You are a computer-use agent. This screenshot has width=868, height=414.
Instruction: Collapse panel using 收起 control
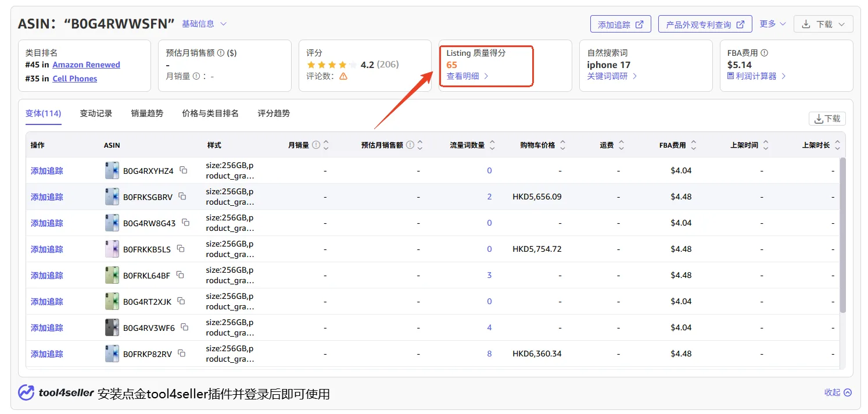(x=838, y=392)
